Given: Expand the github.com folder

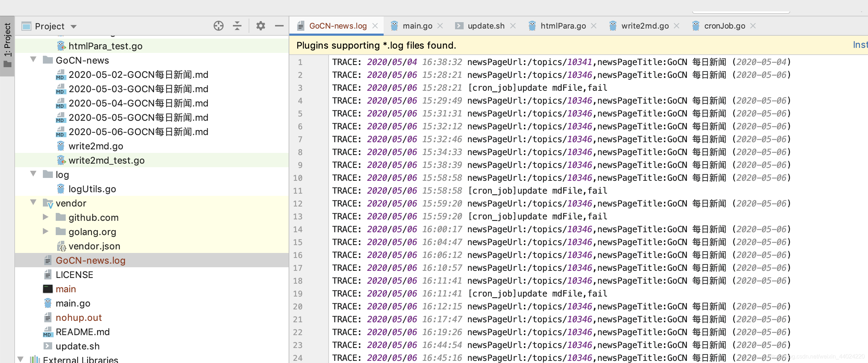Looking at the screenshot, I should click(45, 217).
